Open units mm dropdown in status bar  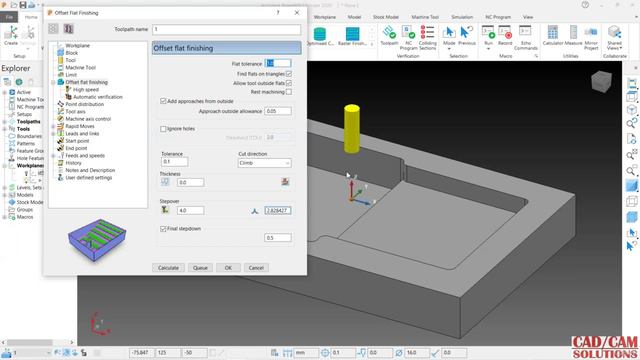point(306,353)
